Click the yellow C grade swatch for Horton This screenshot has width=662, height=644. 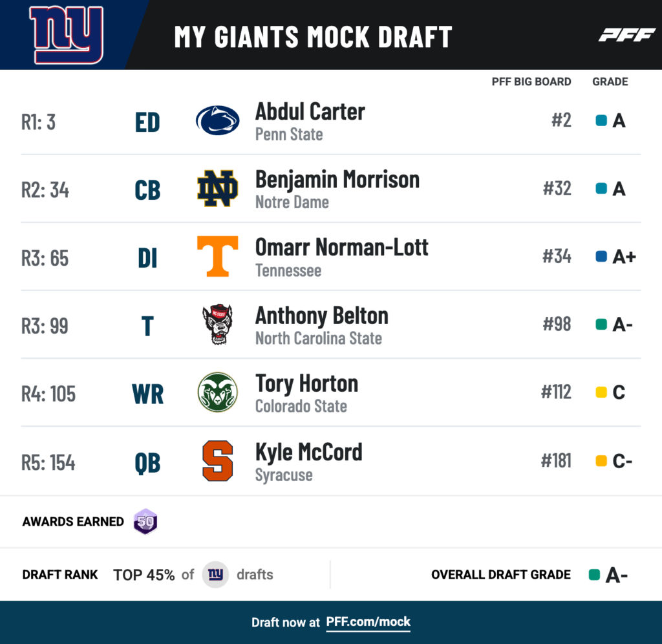point(601,392)
